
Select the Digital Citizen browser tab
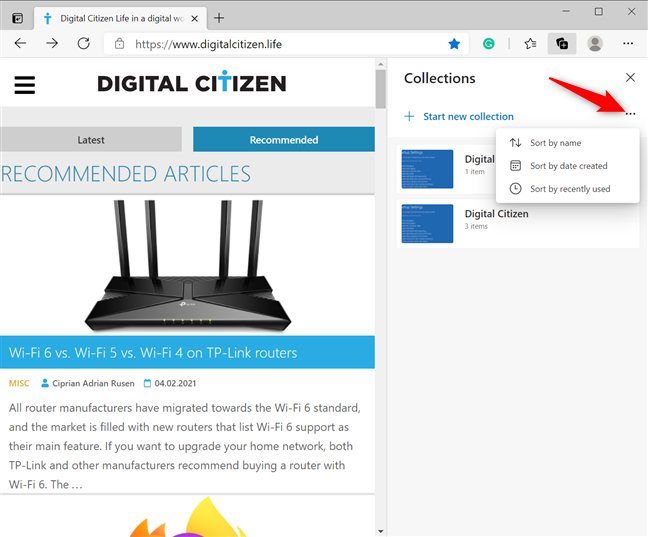(120, 19)
